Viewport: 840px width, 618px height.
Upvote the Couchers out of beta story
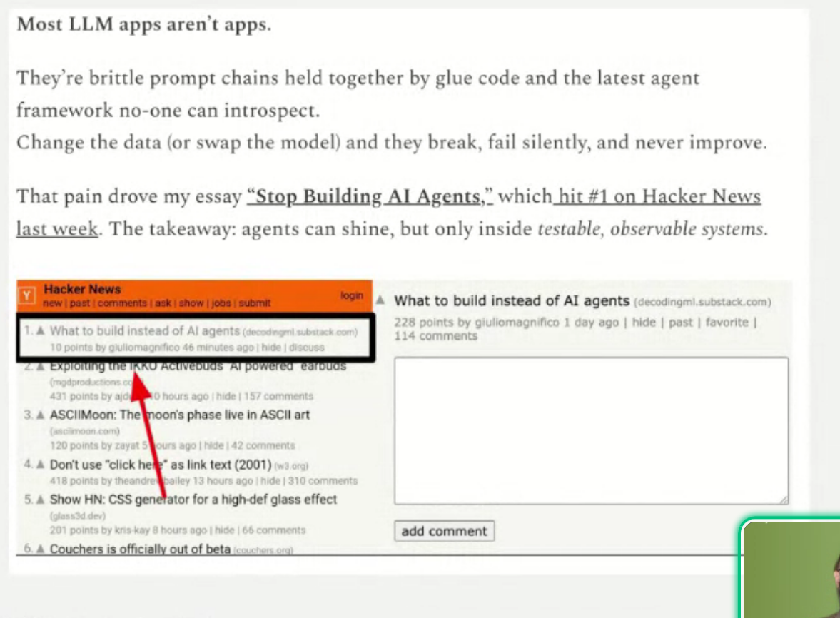click(x=41, y=549)
